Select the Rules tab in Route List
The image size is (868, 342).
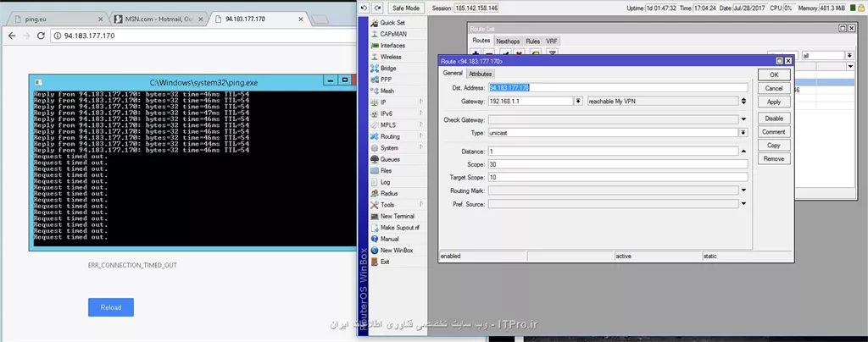(x=532, y=41)
